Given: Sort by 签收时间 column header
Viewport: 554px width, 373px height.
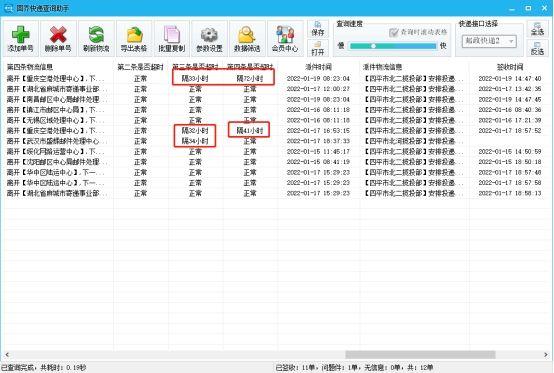Looking at the screenshot, I should (x=509, y=67).
